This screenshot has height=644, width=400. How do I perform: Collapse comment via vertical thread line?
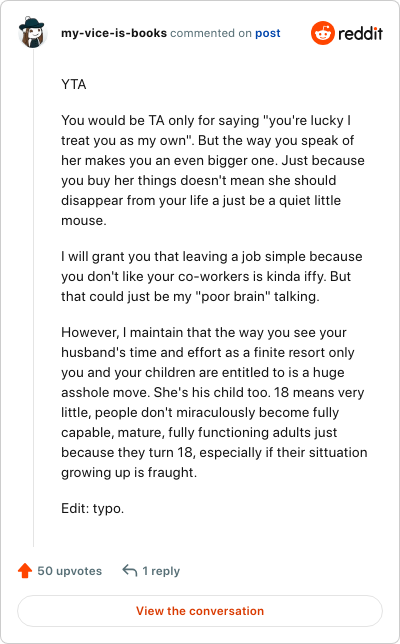pos(33,298)
